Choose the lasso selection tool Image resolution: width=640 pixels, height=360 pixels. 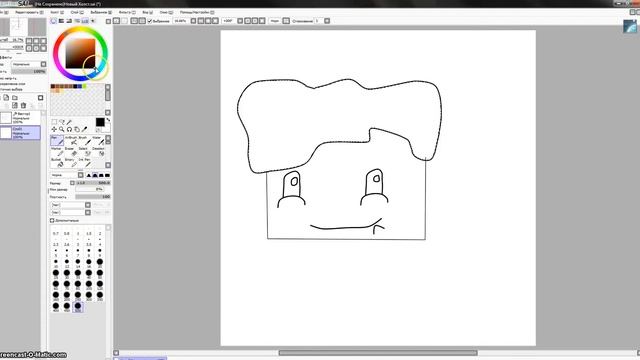62,122
